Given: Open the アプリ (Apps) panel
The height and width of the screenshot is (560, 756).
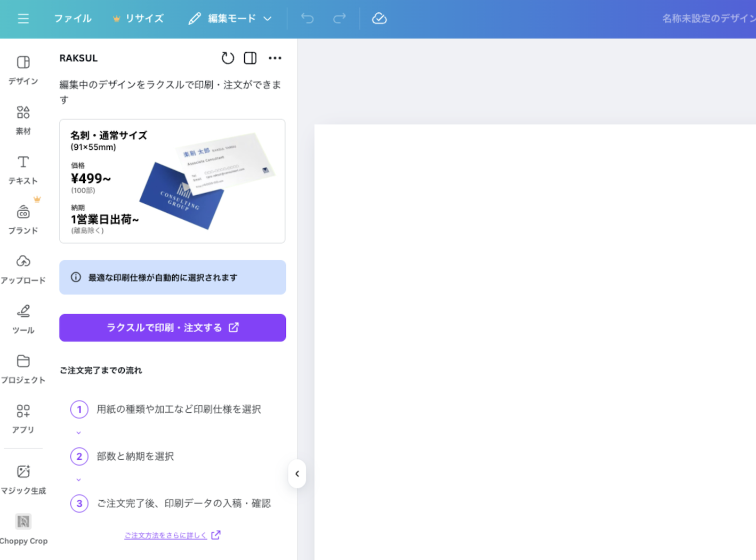Looking at the screenshot, I should (23, 418).
